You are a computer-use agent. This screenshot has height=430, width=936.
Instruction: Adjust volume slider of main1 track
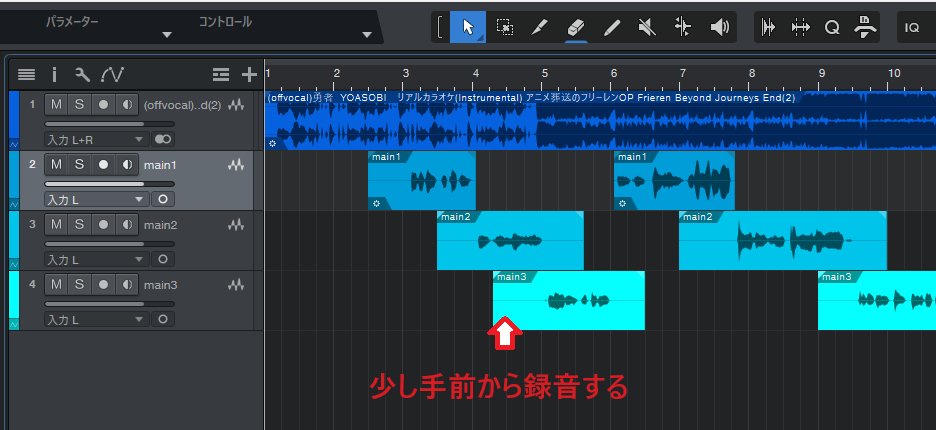(x=109, y=184)
